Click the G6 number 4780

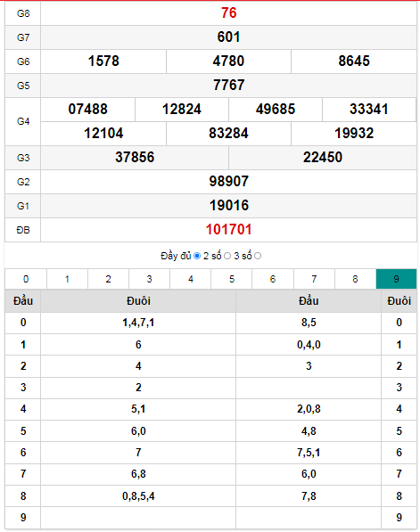pos(228,61)
